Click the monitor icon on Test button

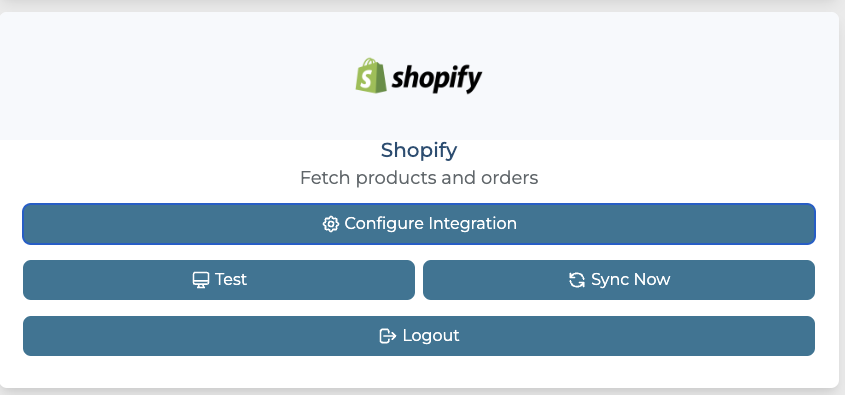201,280
